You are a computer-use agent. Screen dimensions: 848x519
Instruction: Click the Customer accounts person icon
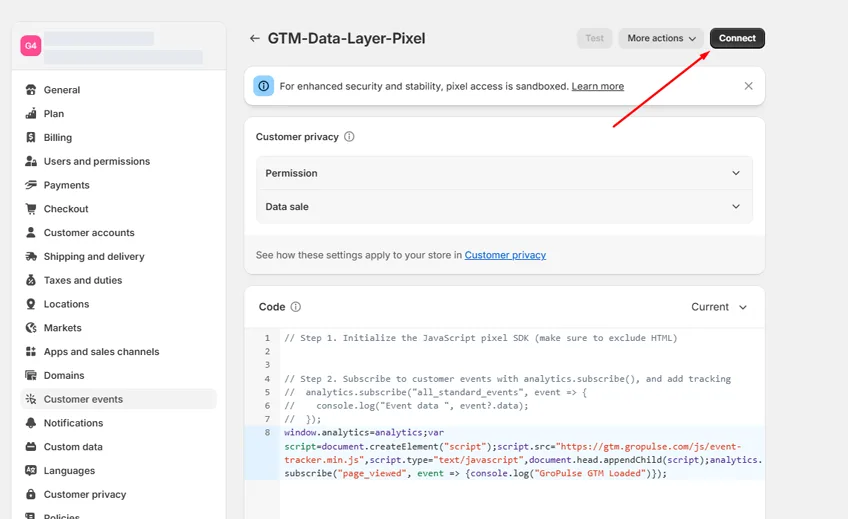coord(31,232)
